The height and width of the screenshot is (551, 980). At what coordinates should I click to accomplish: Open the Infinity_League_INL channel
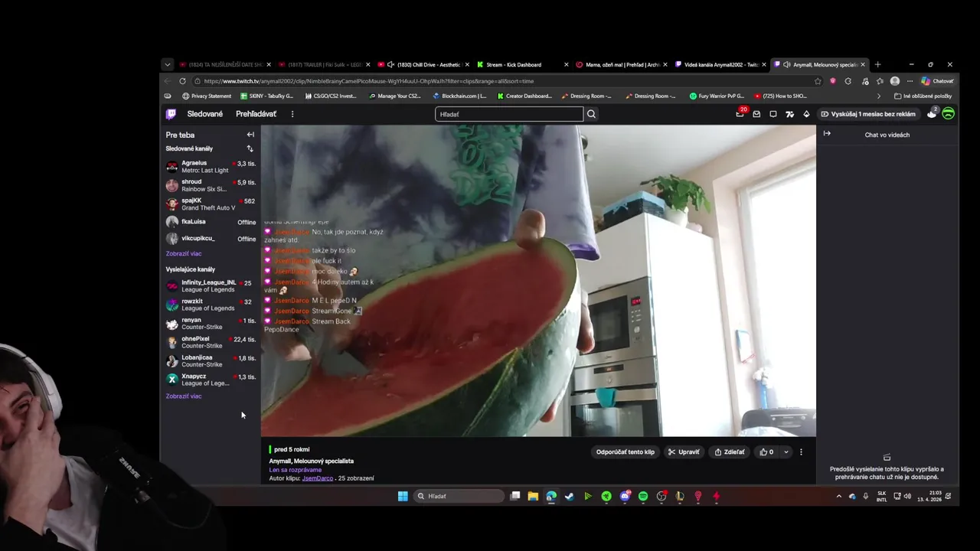pyautogui.click(x=211, y=286)
